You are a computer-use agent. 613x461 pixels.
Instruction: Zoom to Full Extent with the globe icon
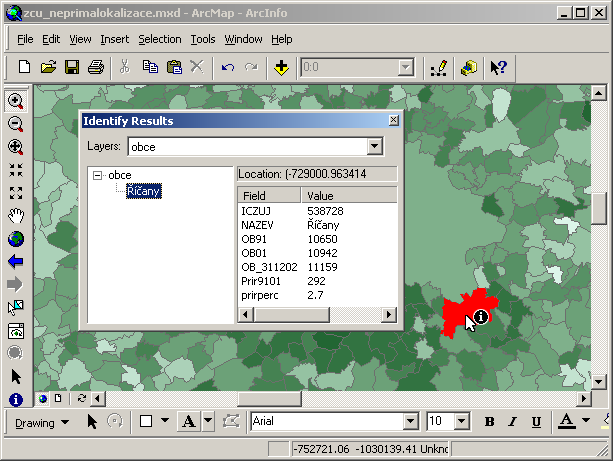(16, 239)
